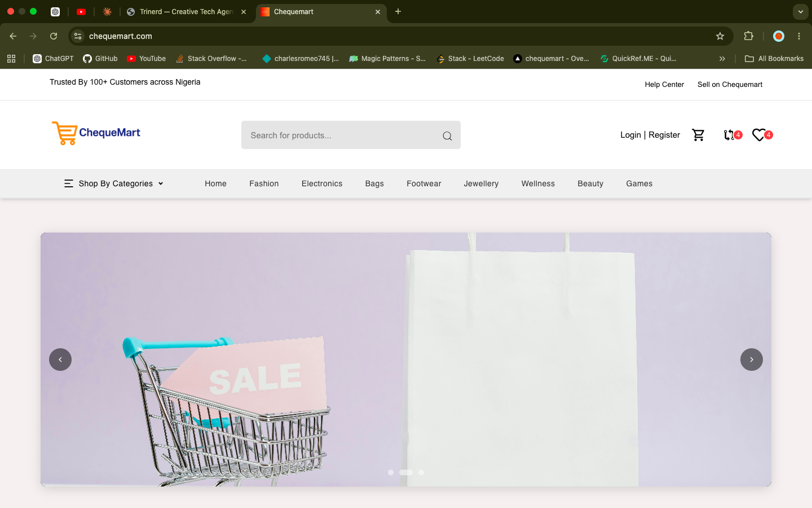Open Sell on Chequemart link
This screenshot has height=508, width=812.
(730, 85)
